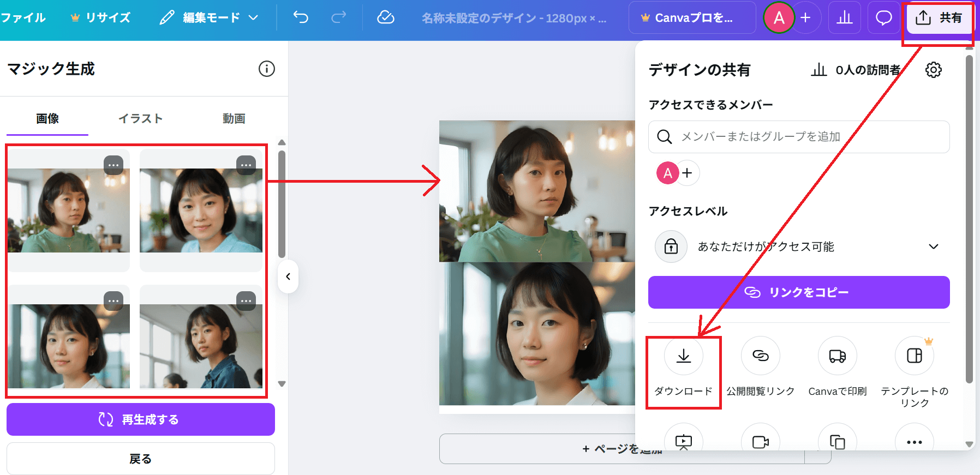Click the scroll-up arrow of the images panel
980x475 pixels.
(282, 142)
